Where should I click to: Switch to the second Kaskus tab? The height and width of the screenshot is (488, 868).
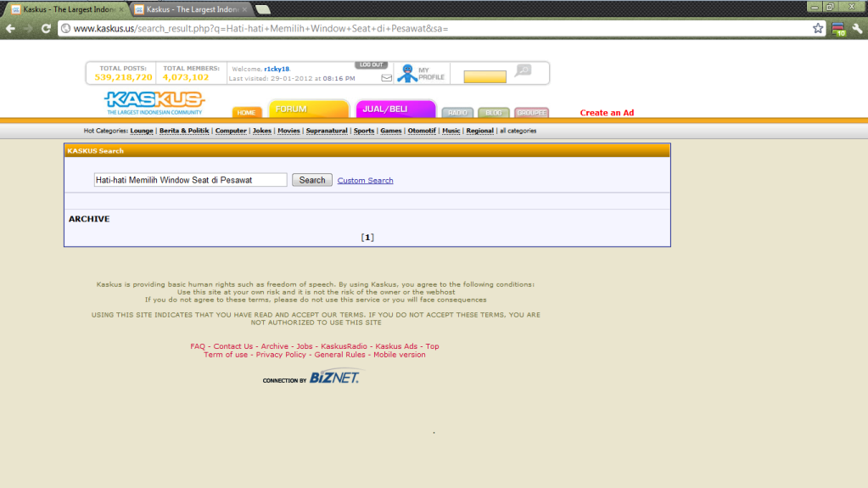pos(192,9)
